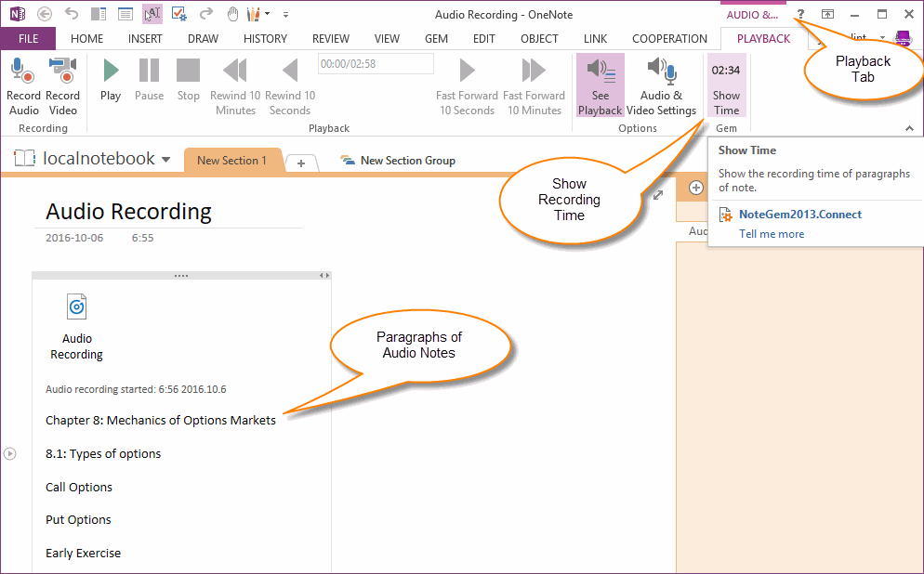This screenshot has height=574, width=924.
Task: Undo the last action
Action: click(72, 14)
